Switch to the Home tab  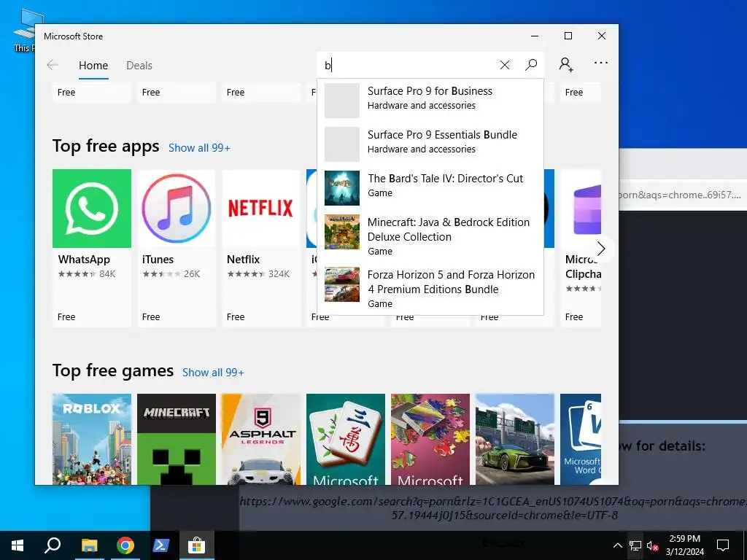93,65
